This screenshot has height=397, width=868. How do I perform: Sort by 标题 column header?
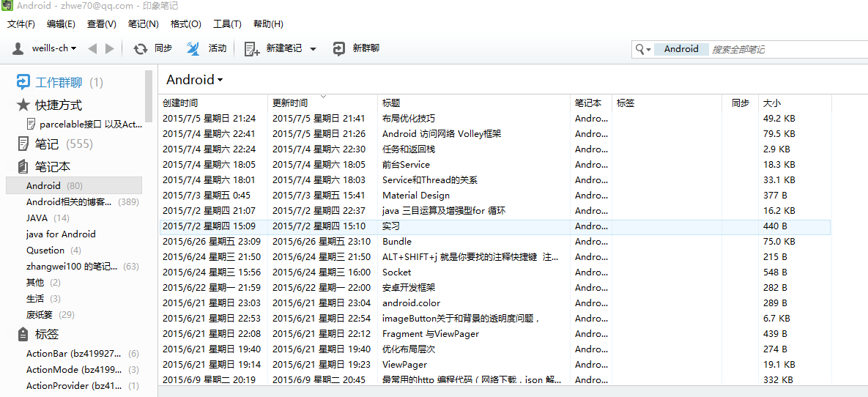click(474, 103)
